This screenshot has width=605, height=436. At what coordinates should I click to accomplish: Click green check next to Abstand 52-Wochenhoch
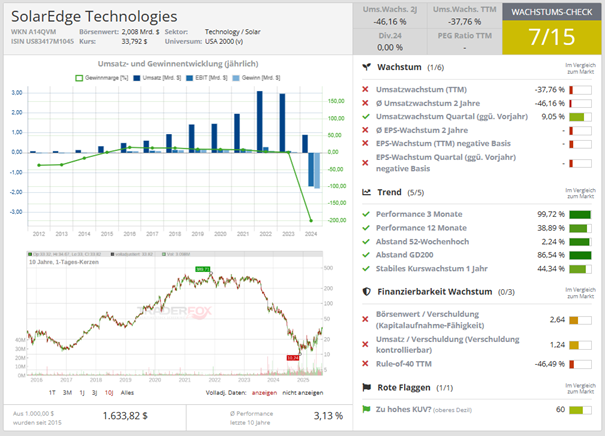[366, 242]
